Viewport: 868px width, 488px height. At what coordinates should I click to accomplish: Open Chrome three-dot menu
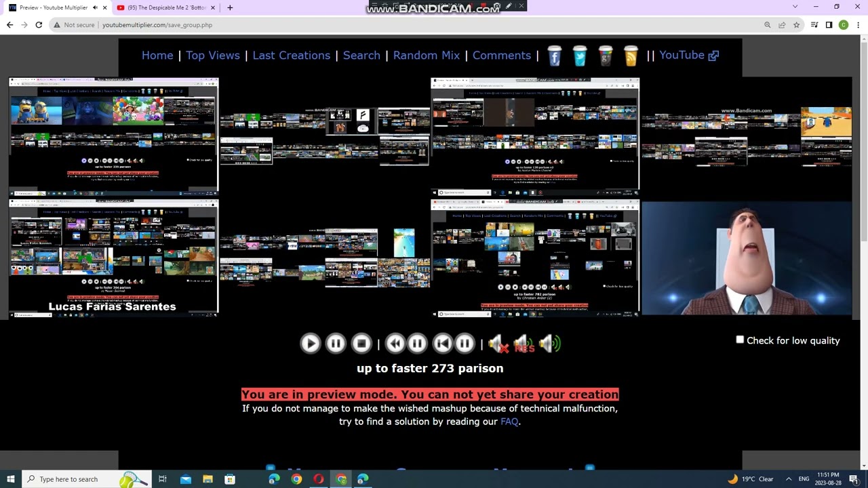point(858,25)
